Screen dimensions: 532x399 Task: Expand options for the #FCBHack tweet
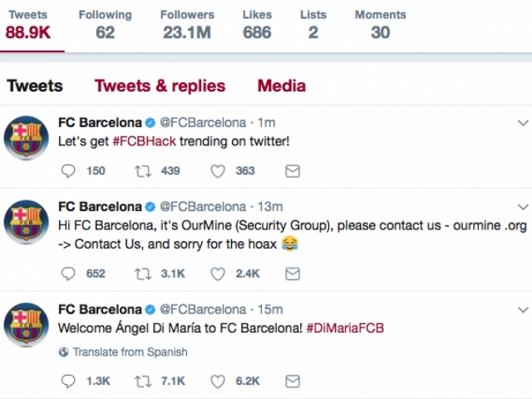click(522, 123)
